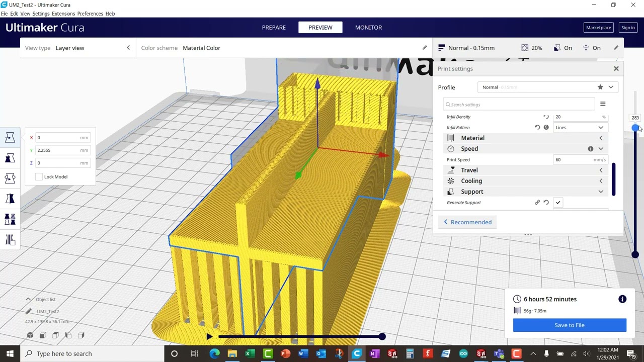Collapse the Object list
644x362 pixels.
(28, 299)
